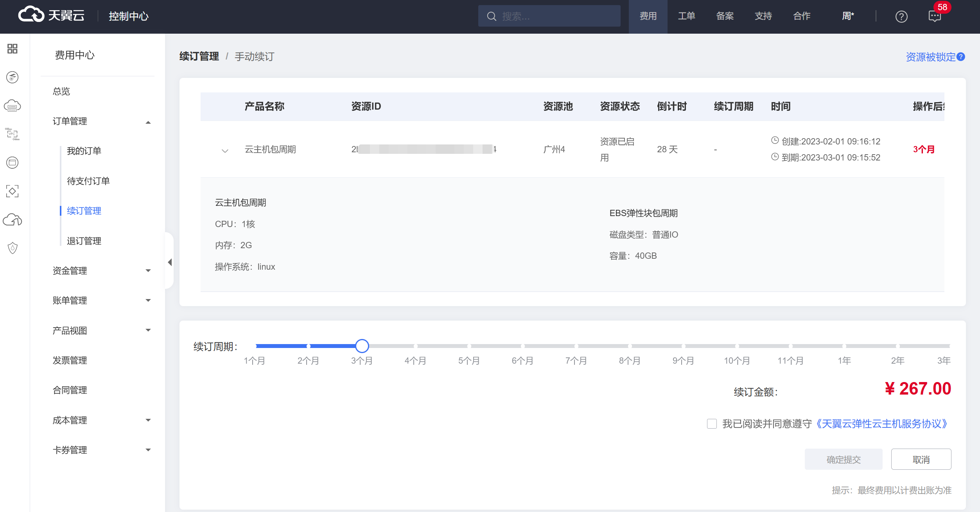980x512 pixels.
Task: Collapse the left sidebar panel handle
Action: pyautogui.click(x=170, y=262)
